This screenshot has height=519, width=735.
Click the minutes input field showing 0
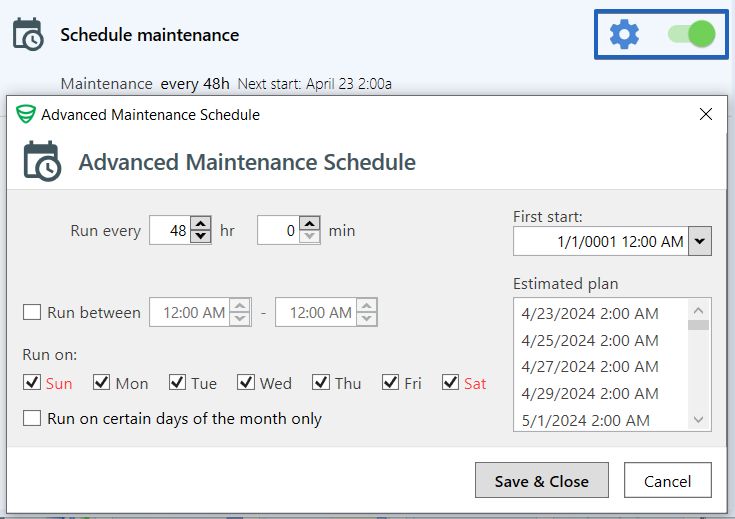tap(278, 230)
